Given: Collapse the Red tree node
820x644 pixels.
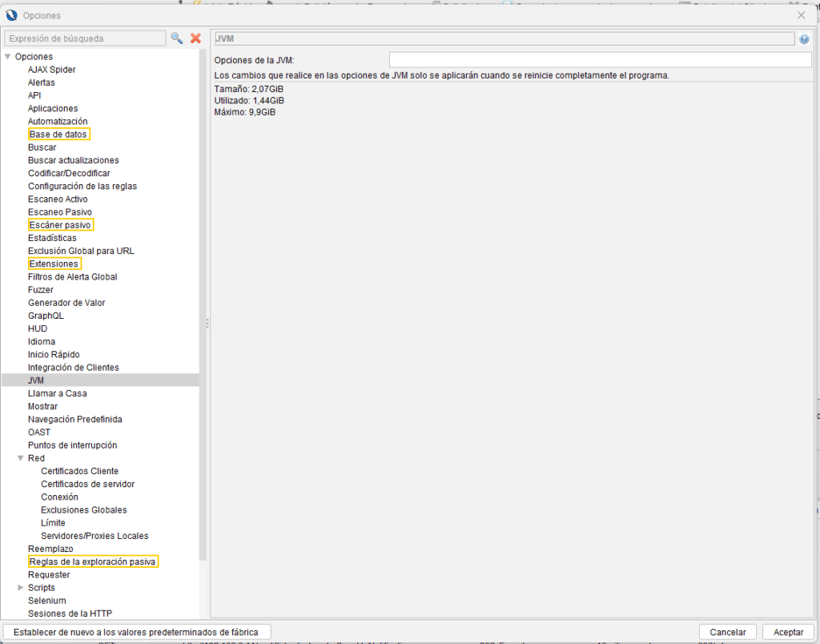Looking at the screenshot, I should [21, 458].
